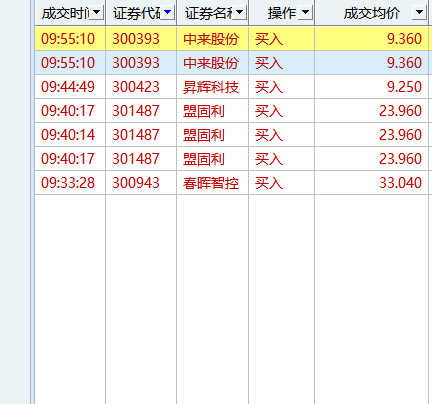The image size is (432, 404).
Task: Select 盟固利 in the 09:40:14 row
Action: click(204, 135)
